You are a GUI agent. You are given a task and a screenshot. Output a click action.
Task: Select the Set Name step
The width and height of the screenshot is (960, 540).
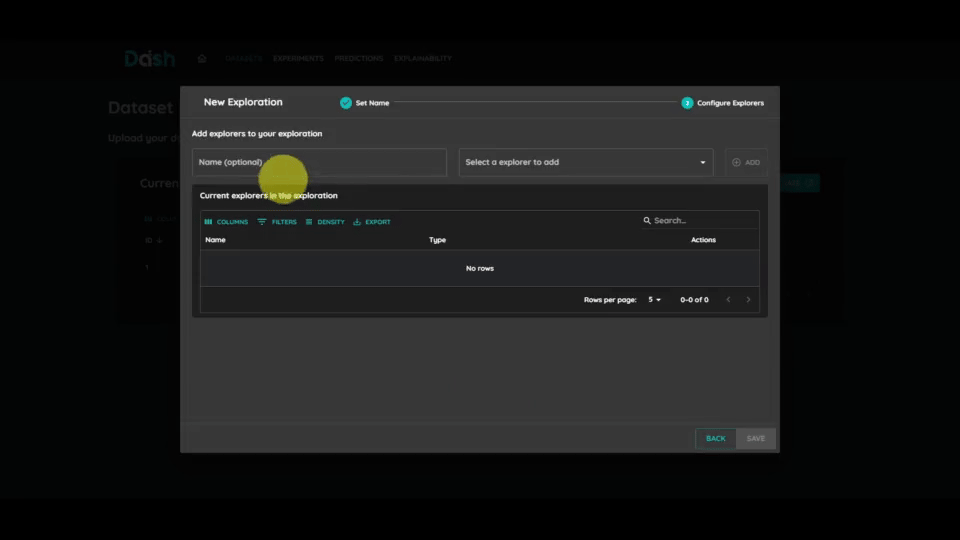pos(365,103)
